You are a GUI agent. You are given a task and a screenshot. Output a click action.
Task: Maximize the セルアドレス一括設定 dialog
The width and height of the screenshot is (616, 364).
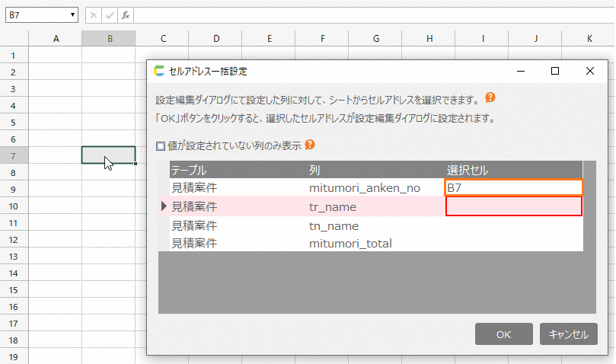tap(555, 71)
